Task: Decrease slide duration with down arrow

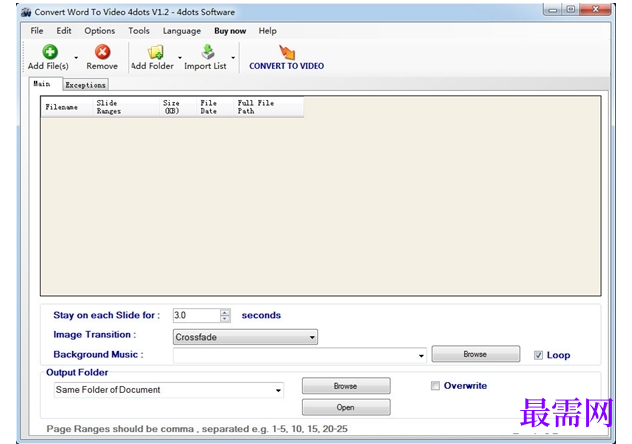Action: point(225,319)
